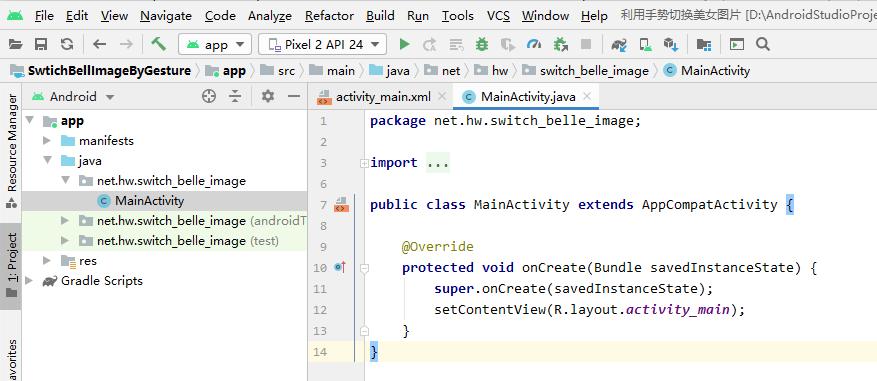Image resolution: width=877 pixels, height=381 pixels.
Task: Click the Sync/Reload from disk icon
Action: [x=67, y=44]
